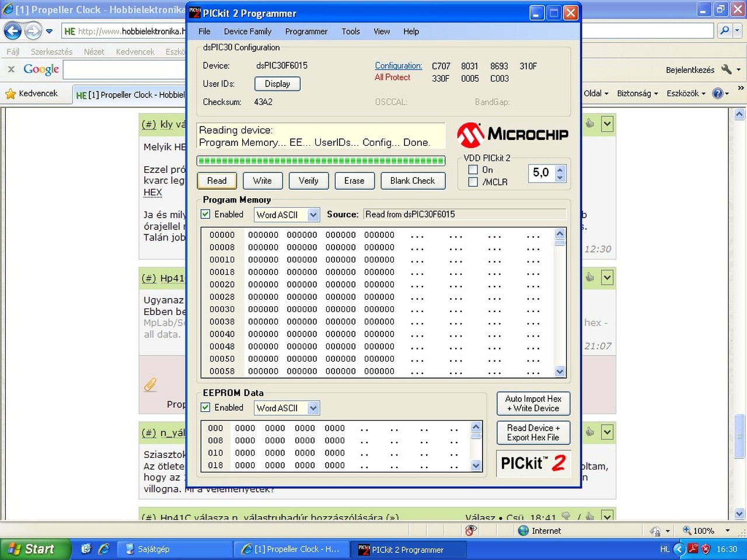The width and height of the screenshot is (747, 560).
Task: Expand the options arrow on the Hp41 post
Action: tap(608, 278)
